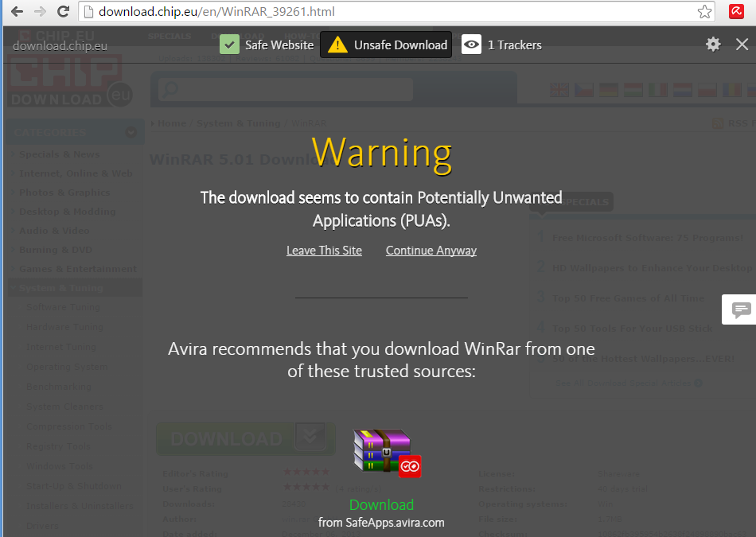Open Audio & Video category
Image resolution: width=756 pixels, height=537 pixels.
pyautogui.click(x=54, y=231)
